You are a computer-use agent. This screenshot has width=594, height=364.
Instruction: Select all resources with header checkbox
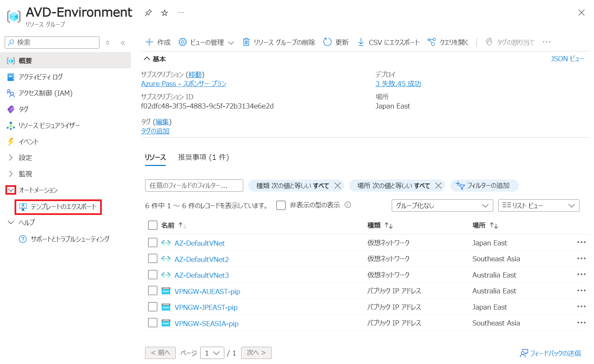(153, 225)
